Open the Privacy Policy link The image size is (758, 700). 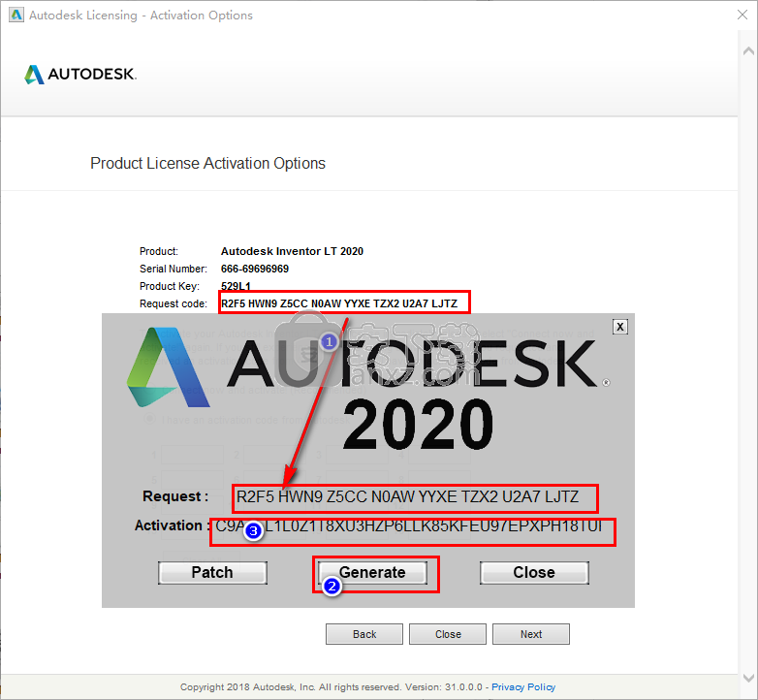pyautogui.click(x=523, y=687)
